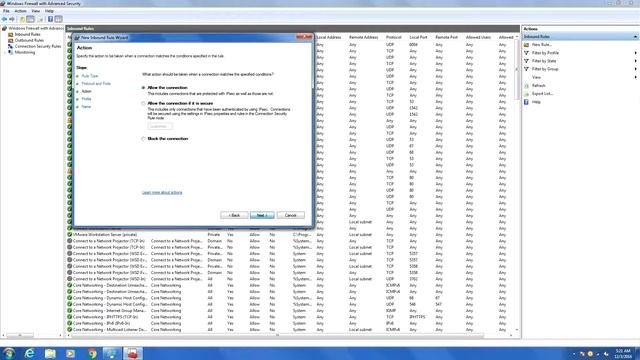Toggle the Action pane toolbar icon

(x=58, y=19)
